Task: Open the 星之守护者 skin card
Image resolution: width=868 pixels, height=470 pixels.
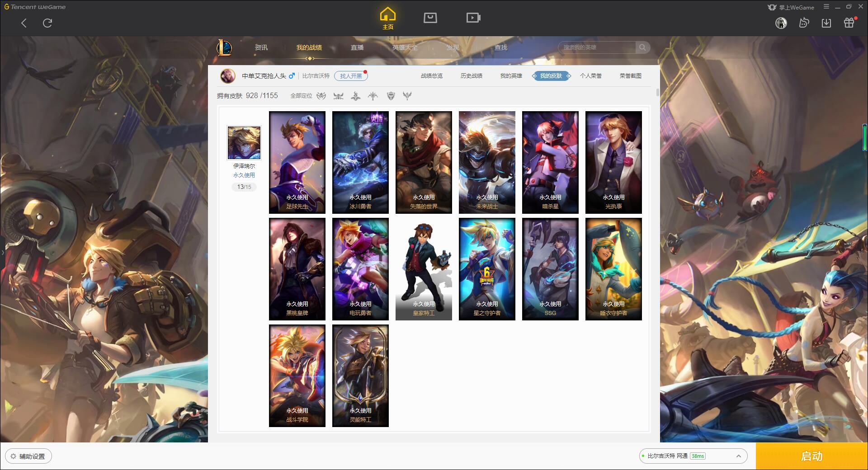Action: 487,269
